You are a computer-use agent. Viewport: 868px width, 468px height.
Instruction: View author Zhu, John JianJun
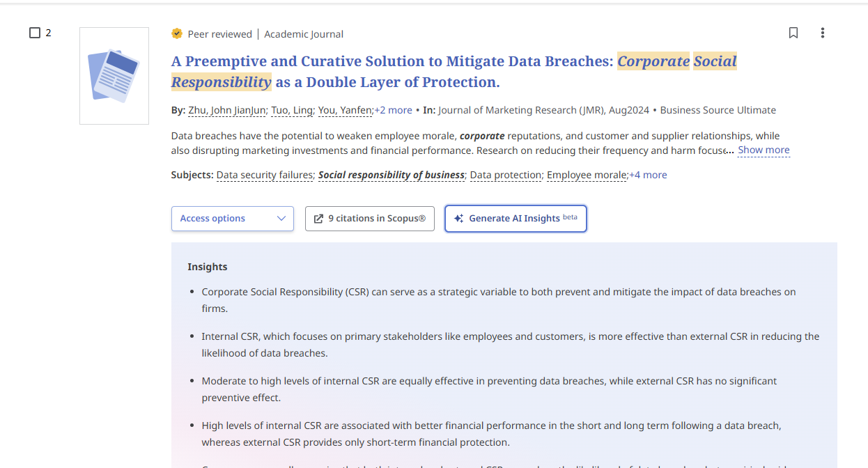click(227, 110)
